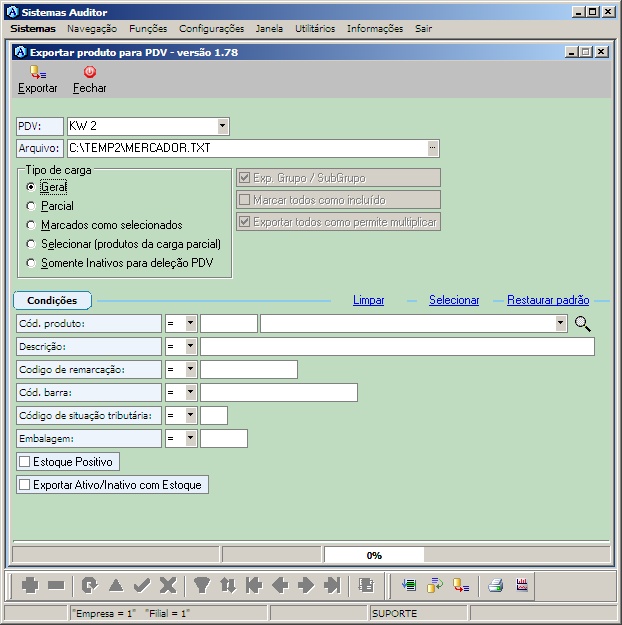The width and height of the screenshot is (622, 625).
Task: Click the magnifying glass search icon
Action: [583, 323]
